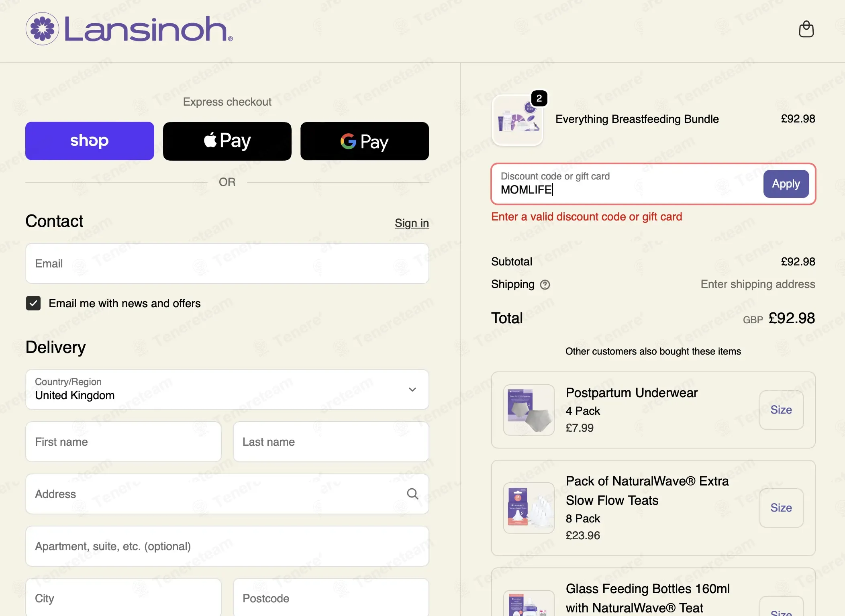Click the quantity badge showing 2
The width and height of the screenshot is (845, 616).
539,98
